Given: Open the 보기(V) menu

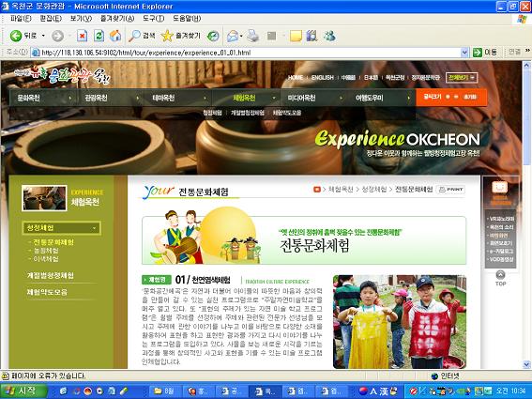Looking at the screenshot, I should [x=81, y=19].
